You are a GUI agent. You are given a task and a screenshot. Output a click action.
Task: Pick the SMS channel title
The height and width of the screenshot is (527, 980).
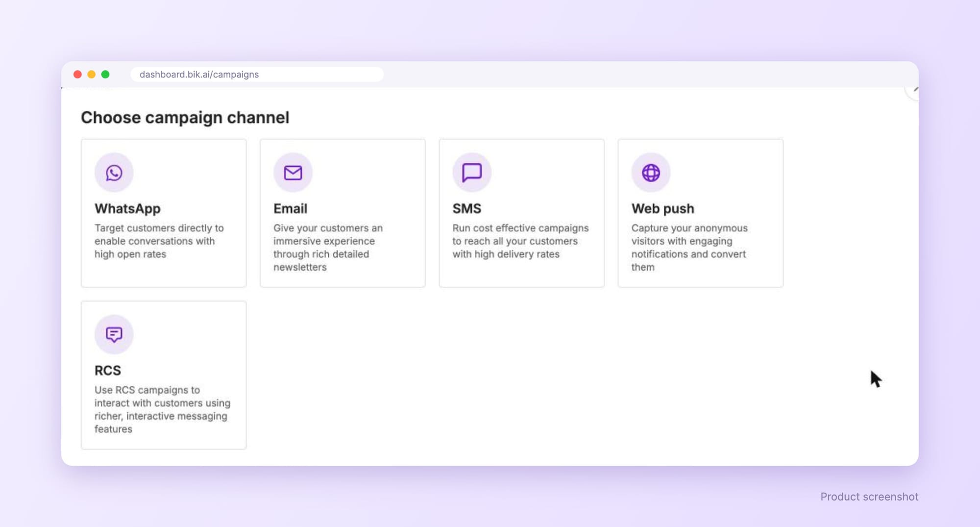(467, 209)
